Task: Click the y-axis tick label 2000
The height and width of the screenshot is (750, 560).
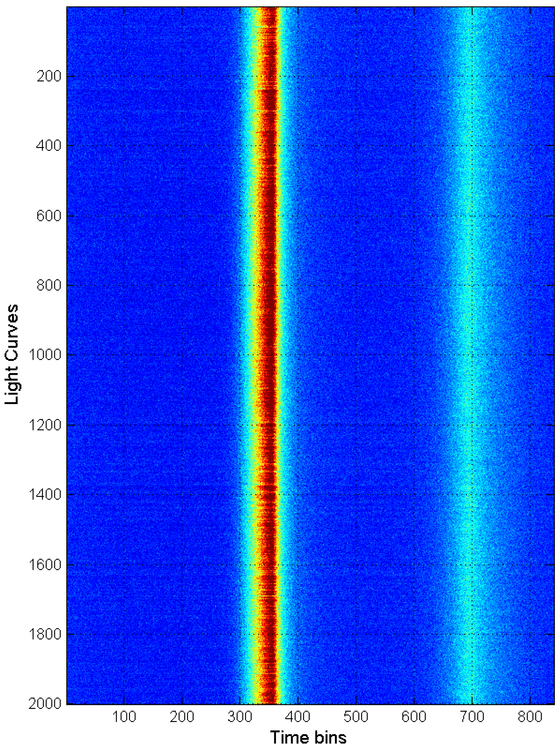Action: point(45,704)
